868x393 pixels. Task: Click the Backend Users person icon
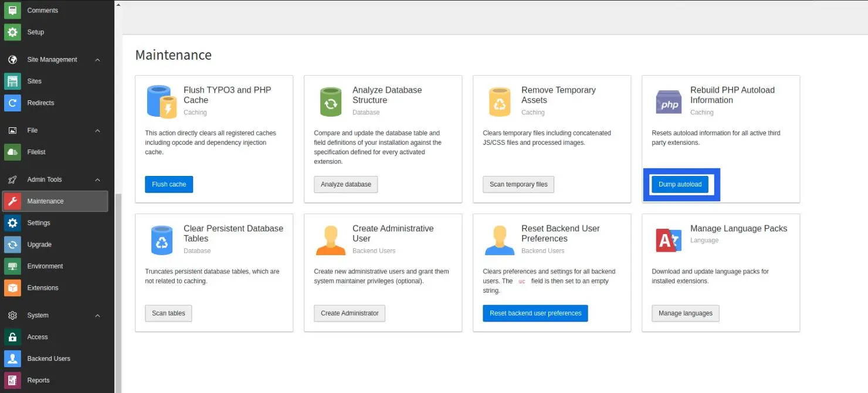pos(12,358)
